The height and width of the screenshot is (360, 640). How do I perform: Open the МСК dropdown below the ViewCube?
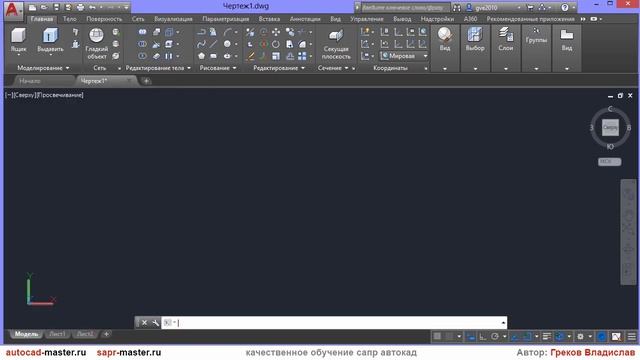pos(609,162)
